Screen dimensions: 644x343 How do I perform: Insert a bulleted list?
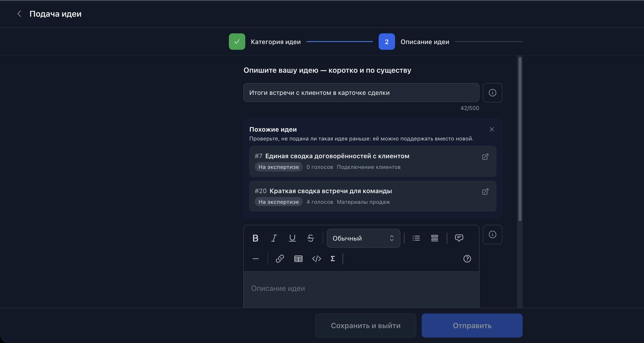(416, 238)
